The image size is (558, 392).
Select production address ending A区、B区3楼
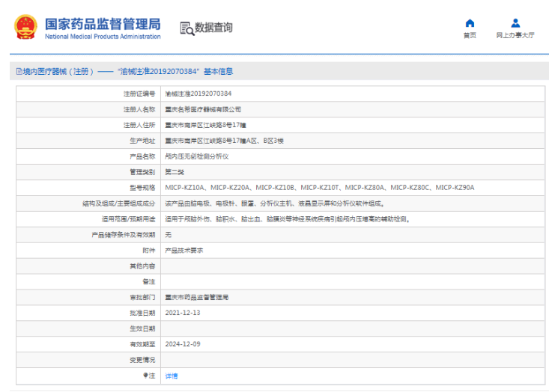(x=224, y=141)
